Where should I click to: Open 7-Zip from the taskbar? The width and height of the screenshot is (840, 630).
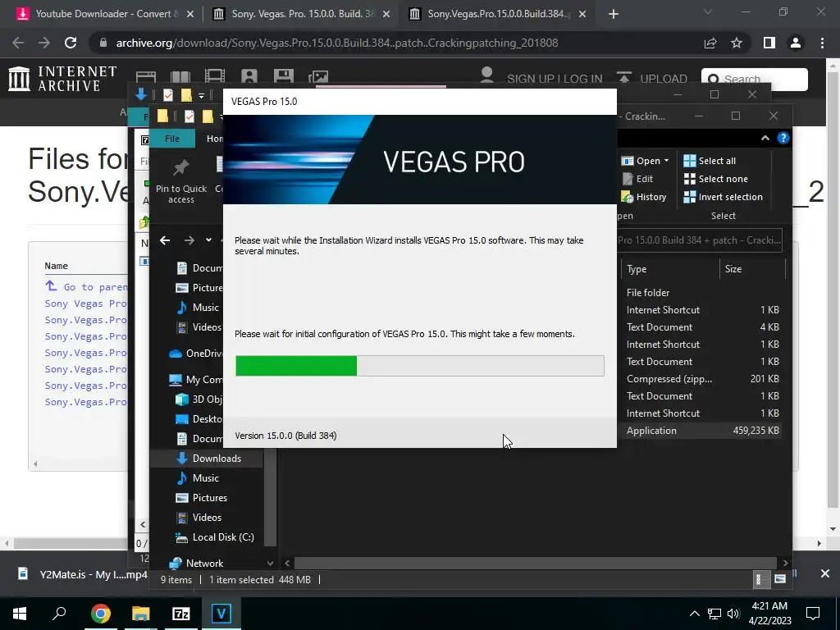(181, 614)
